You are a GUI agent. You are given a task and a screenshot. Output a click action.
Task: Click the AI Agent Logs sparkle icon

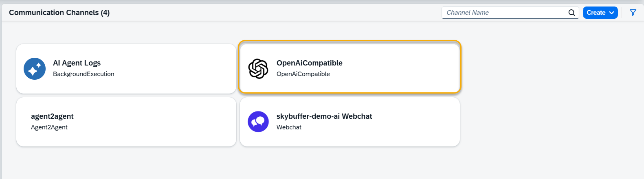35,69
